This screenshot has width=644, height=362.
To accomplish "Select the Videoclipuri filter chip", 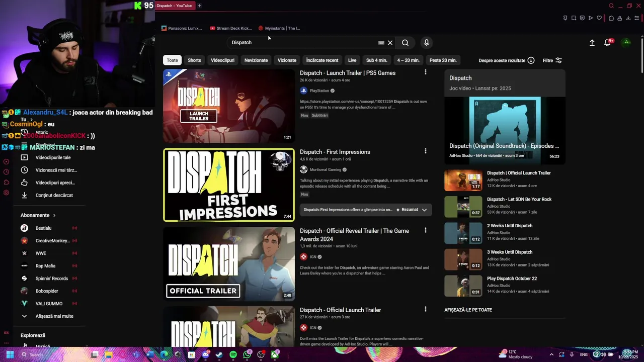I will (x=222, y=60).
